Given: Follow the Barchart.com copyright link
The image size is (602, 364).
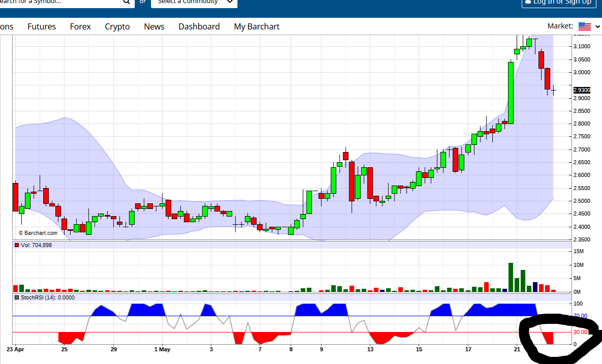Looking at the screenshot, I should click(38, 233).
